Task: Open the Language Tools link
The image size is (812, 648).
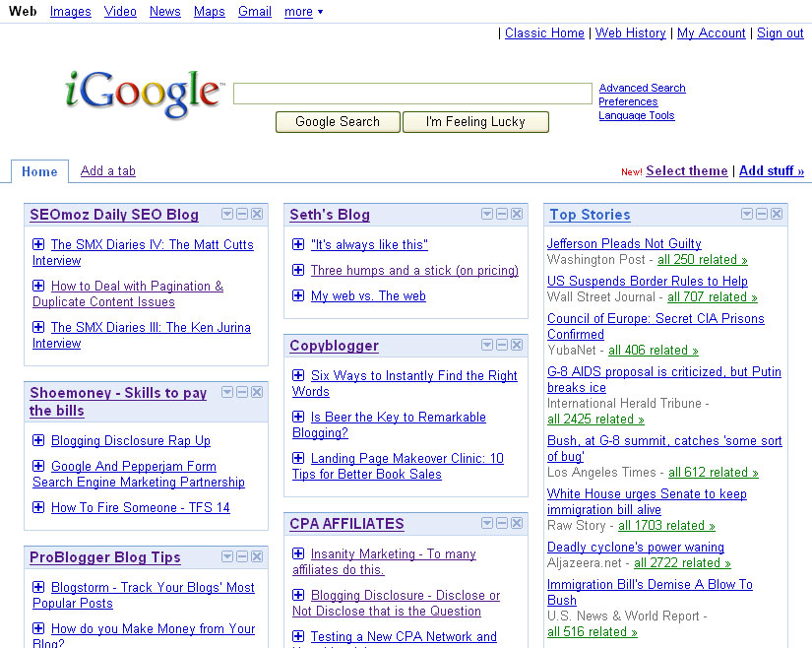Action: (x=637, y=115)
